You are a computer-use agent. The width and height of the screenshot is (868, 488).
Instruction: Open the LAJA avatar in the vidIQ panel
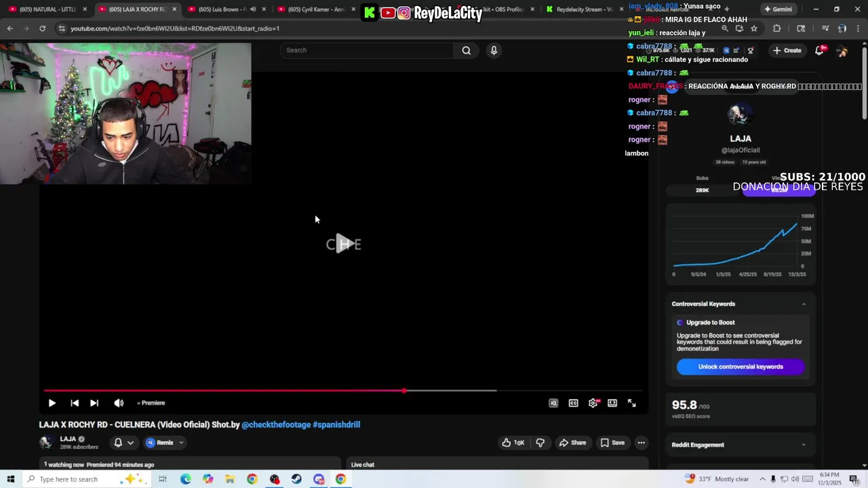tap(740, 115)
